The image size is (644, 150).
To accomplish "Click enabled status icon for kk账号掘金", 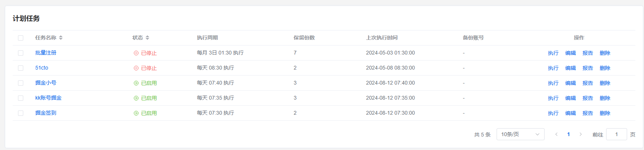I will [x=136, y=98].
